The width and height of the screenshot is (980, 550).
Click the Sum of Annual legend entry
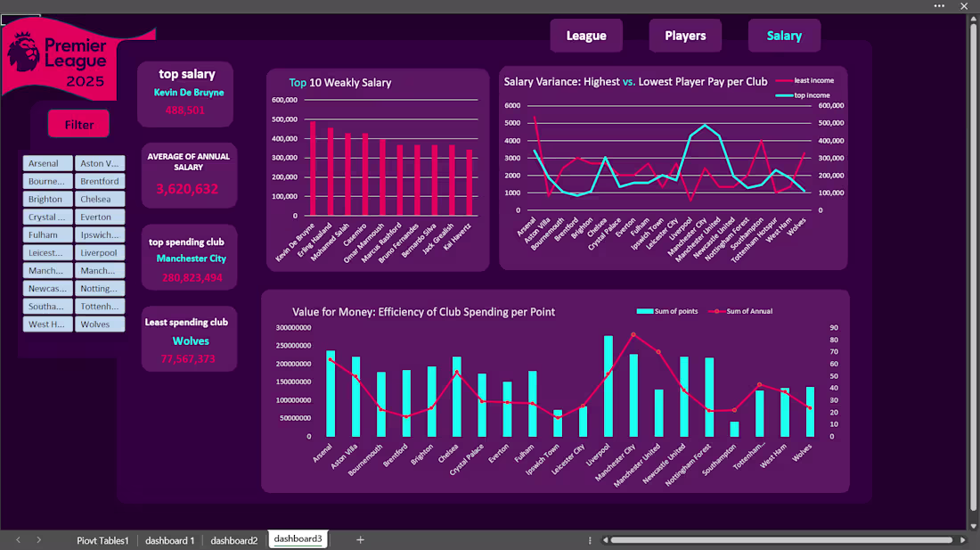(740, 311)
